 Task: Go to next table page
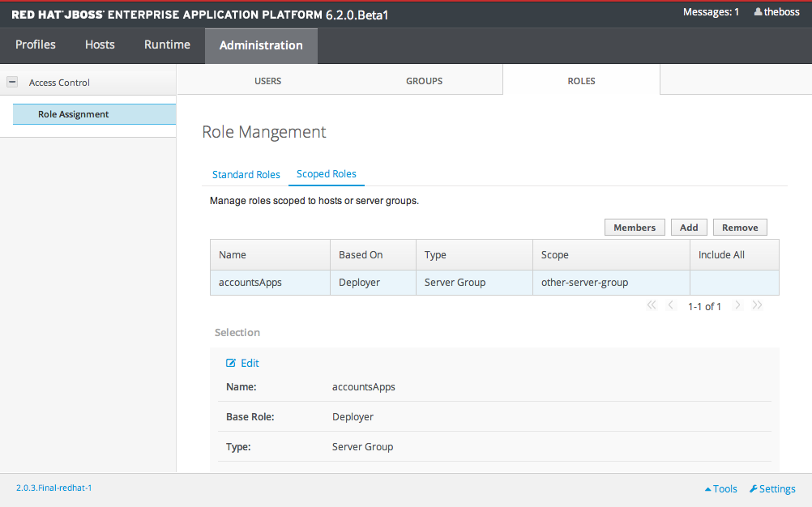pyautogui.click(x=737, y=305)
